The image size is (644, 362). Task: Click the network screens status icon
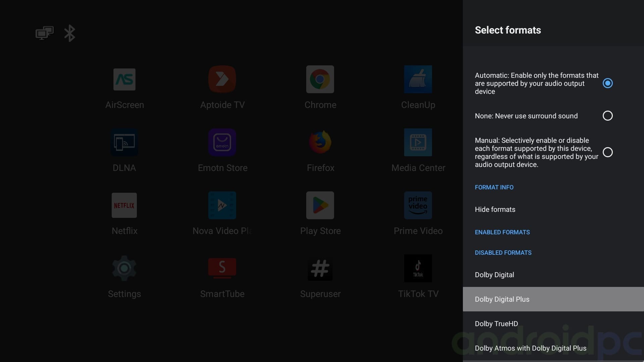tap(45, 33)
